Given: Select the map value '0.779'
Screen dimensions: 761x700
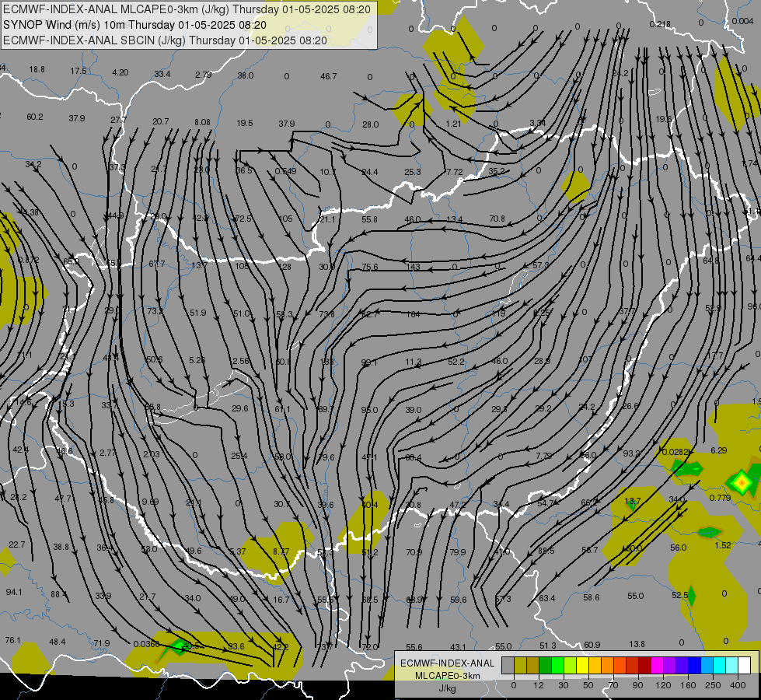Looking at the screenshot, I should [x=721, y=498].
